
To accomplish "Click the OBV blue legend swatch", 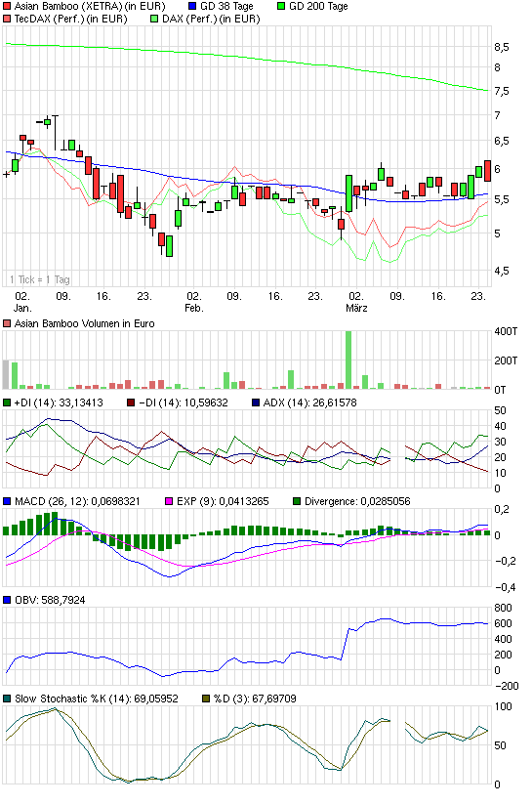I will coord(7,600).
